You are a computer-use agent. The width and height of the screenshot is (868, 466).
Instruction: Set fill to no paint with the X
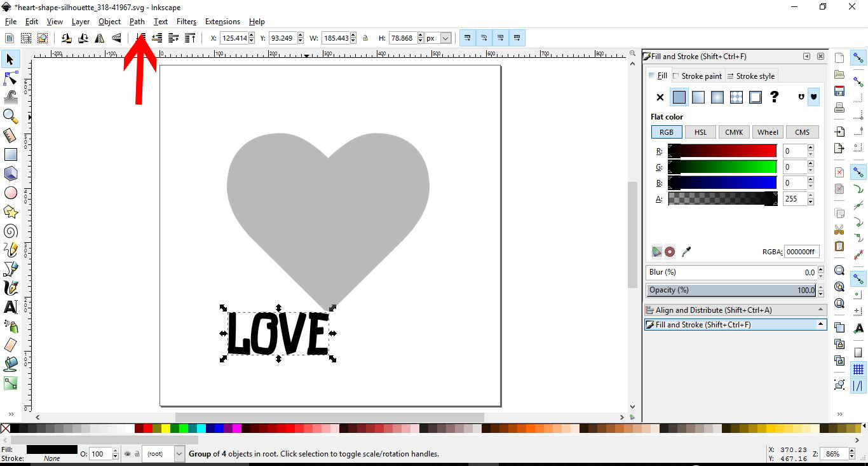660,97
